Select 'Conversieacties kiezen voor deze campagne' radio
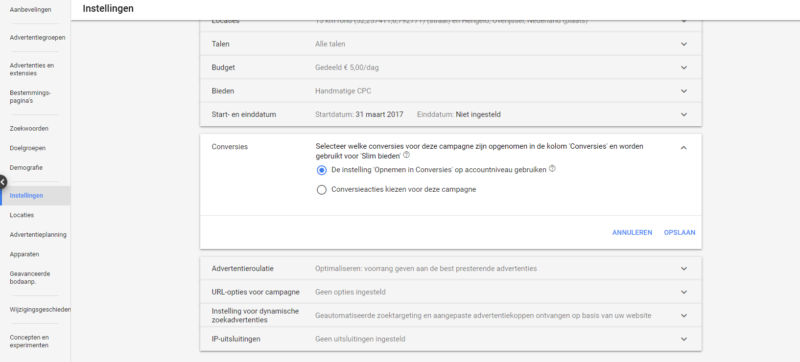This screenshot has width=800, height=362. click(321, 190)
